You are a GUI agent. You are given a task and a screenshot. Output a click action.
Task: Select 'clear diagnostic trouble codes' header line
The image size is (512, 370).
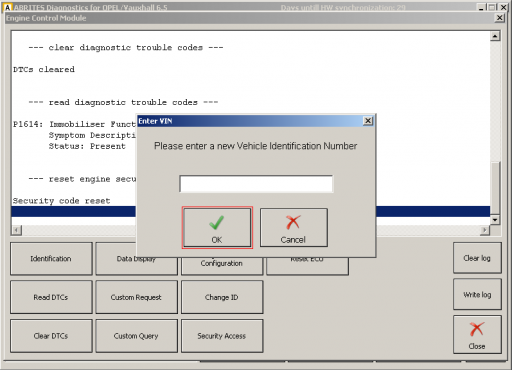click(126, 48)
